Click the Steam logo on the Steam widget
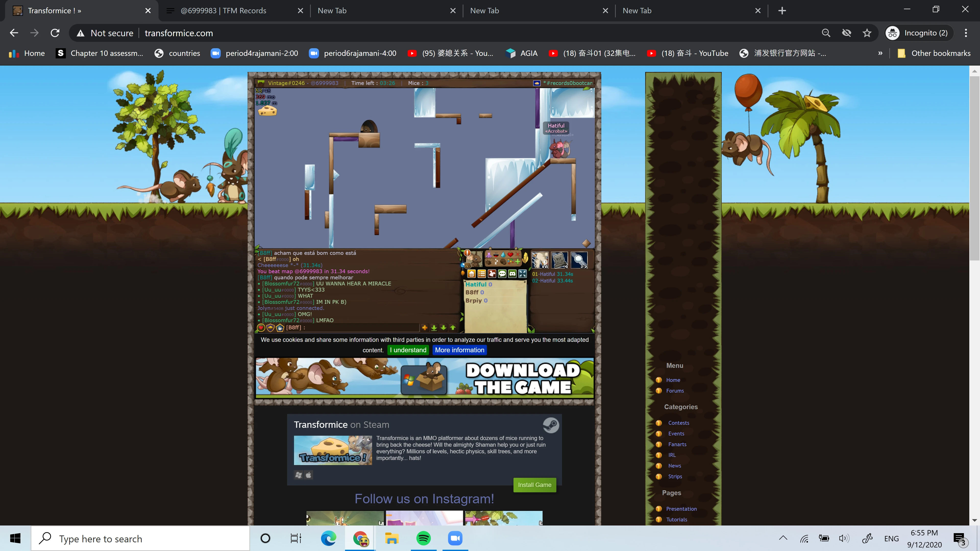This screenshot has width=980, height=551. (x=550, y=425)
